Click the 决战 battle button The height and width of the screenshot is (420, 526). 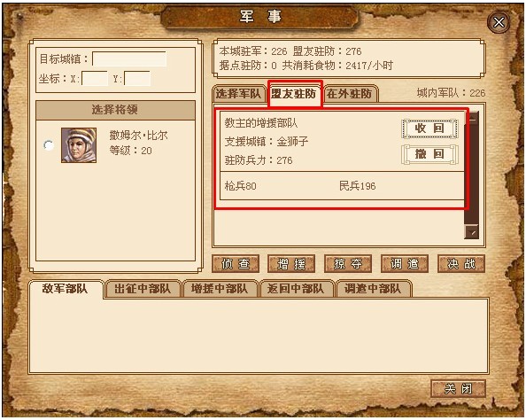[461, 263]
